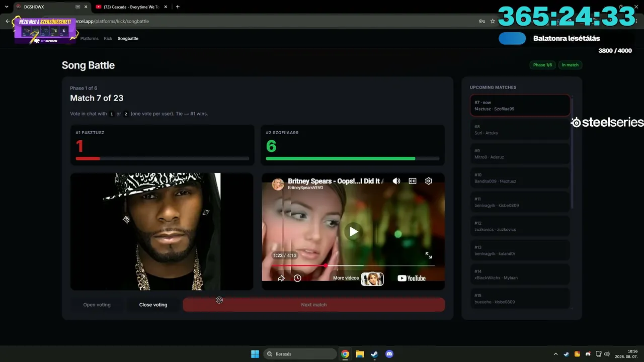Screen dimensions: 644x362
Task: Expand the browser tab search dropdown
Action: 7,7
